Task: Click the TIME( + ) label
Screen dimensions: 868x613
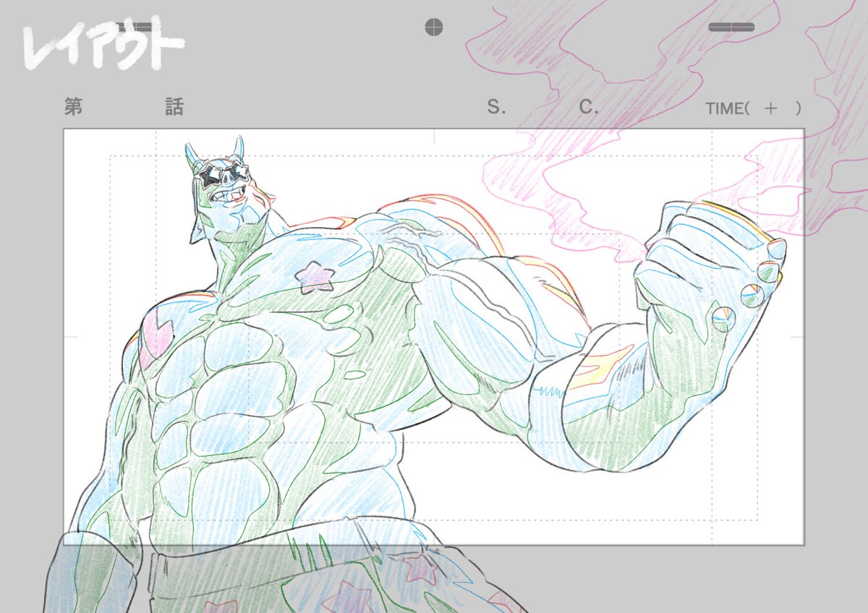Action: pyautogui.click(x=754, y=108)
